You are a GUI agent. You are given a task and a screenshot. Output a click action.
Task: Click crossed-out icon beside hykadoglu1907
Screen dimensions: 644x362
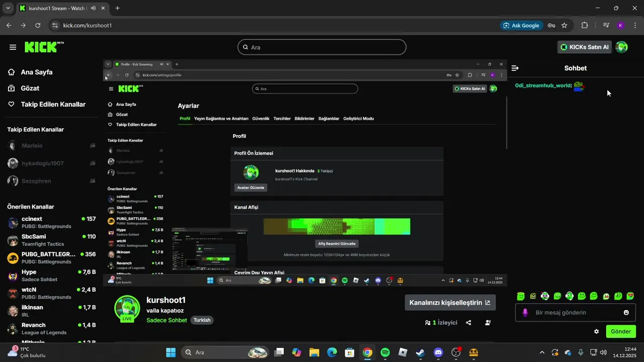click(93, 163)
